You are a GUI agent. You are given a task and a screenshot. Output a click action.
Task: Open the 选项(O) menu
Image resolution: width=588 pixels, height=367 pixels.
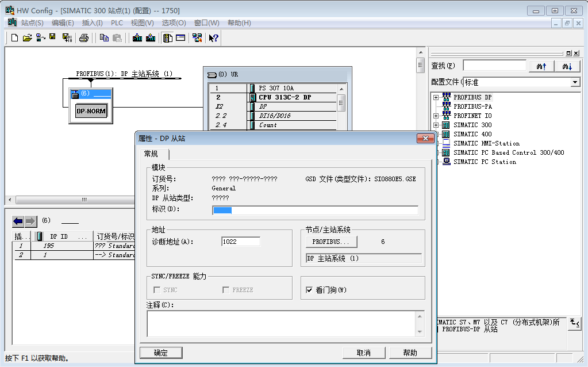pyautogui.click(x=174, y=23)
